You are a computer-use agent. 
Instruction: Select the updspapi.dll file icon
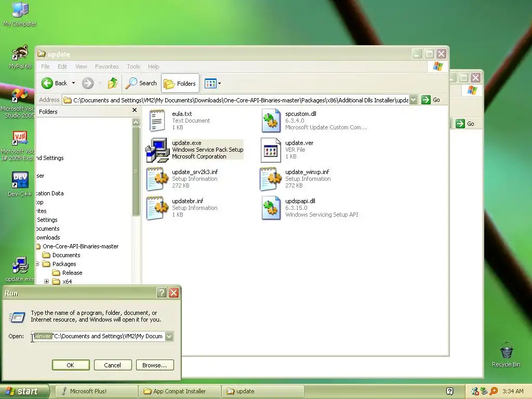[x=271, y=208]
